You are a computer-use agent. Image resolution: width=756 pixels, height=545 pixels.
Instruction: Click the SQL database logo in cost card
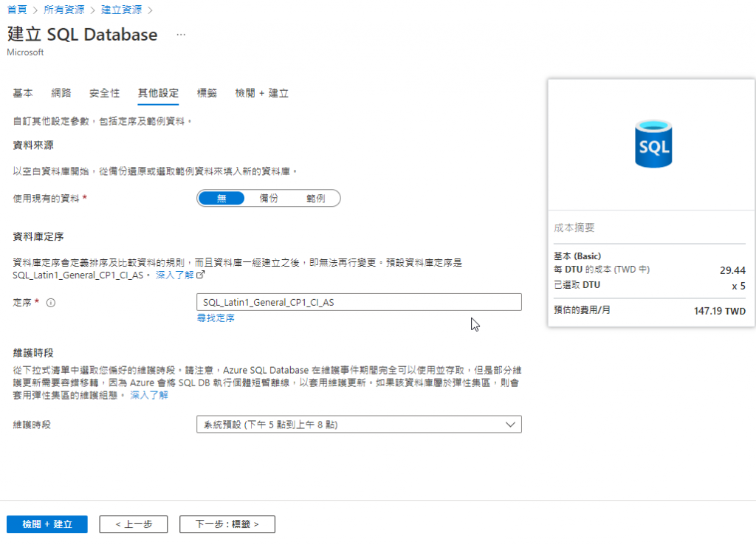pyautogui.click(x=653, y=144)
